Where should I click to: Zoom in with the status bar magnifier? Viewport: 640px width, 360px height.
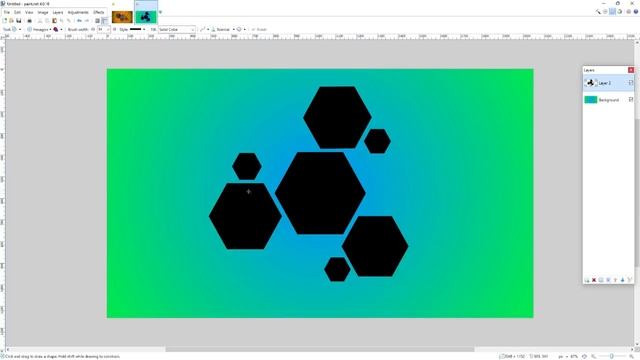point(632,356)
